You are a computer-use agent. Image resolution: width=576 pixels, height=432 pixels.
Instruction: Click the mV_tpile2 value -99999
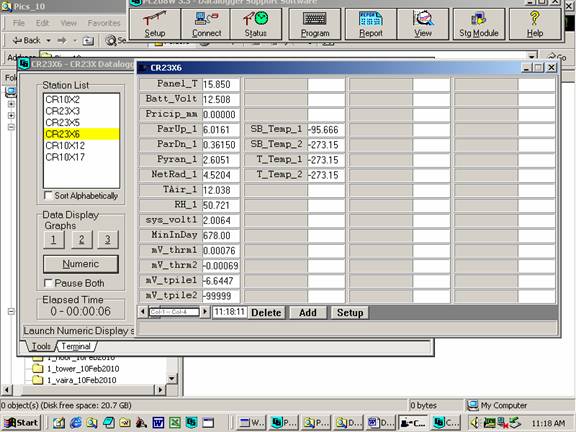point(221,296)
